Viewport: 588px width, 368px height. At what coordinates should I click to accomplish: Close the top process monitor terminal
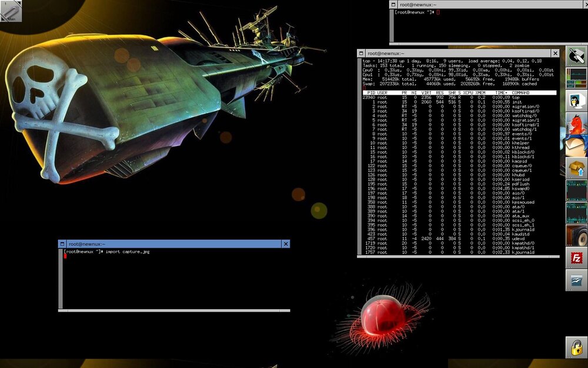(x=554, y=54)
